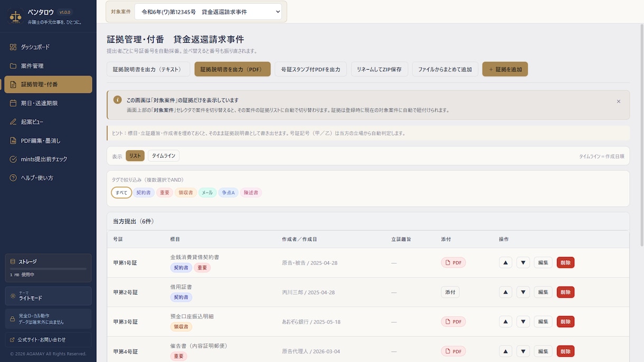Go to ダッシュボード in sidebar
The width and height of the screenshot is (644, 362).
[x=48, y=47]
